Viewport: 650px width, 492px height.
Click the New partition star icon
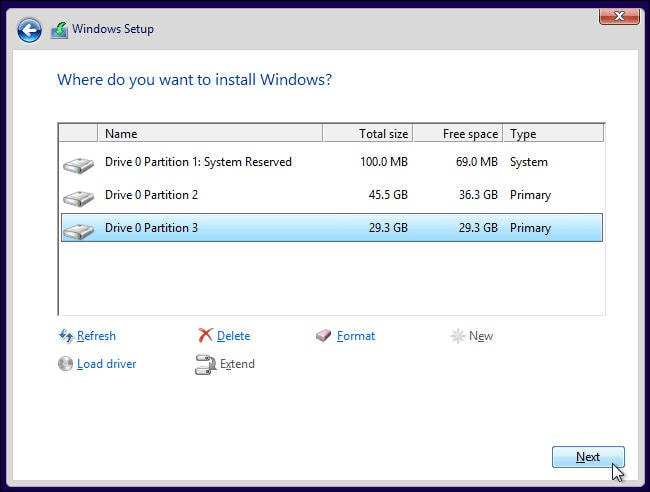pos(458,336)
